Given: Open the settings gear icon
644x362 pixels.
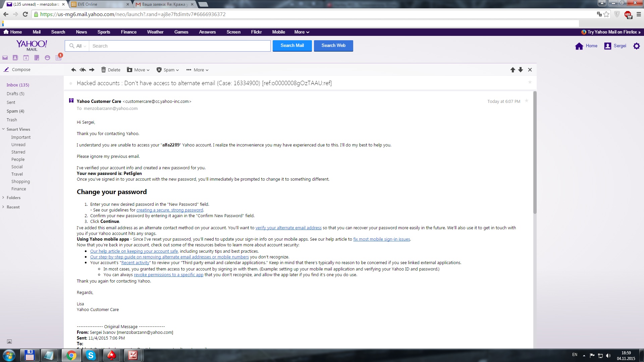Looking at the screenshot, I should (636, 46).
